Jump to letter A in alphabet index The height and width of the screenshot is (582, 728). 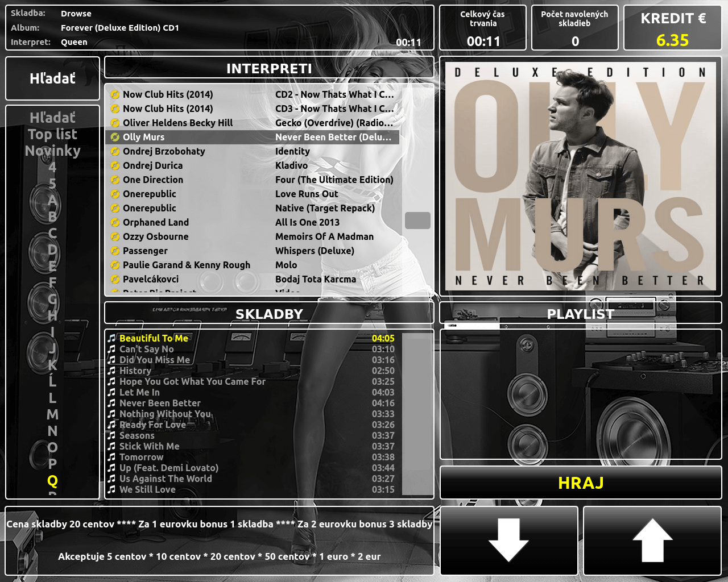[52, 200]
